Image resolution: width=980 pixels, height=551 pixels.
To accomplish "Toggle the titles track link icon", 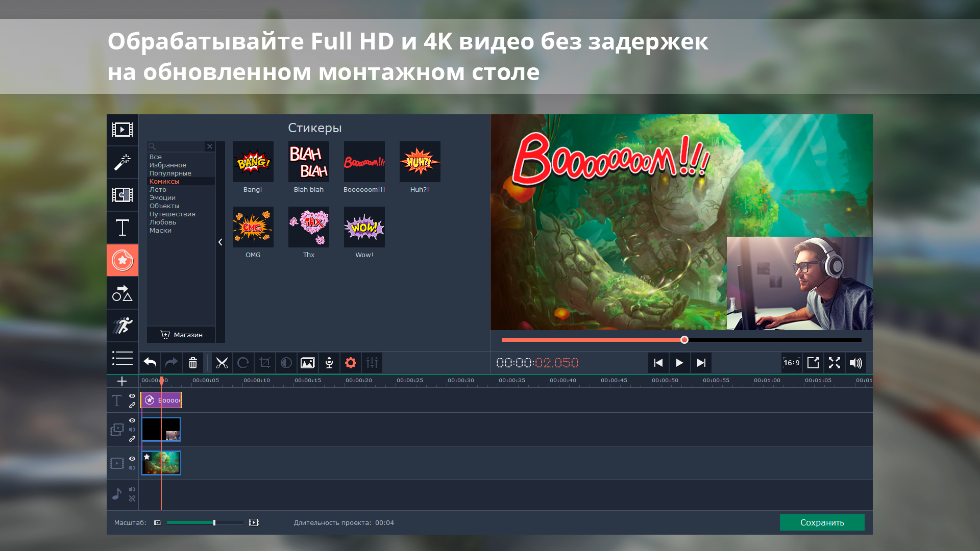I will coord(132,405).
